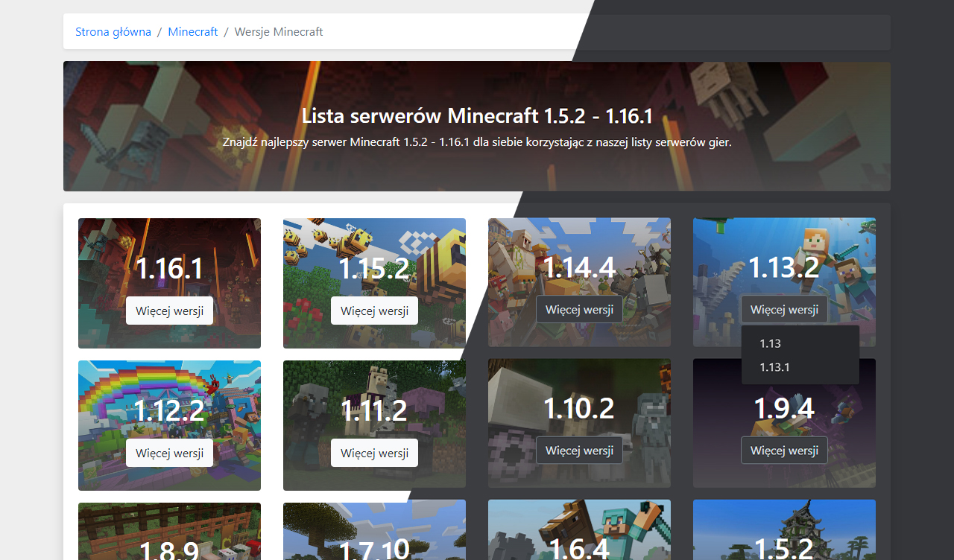Screen dimensions: 954x560
Task: Expand Więcej wersji under version 1.14.4
Action: coord(579,309)
